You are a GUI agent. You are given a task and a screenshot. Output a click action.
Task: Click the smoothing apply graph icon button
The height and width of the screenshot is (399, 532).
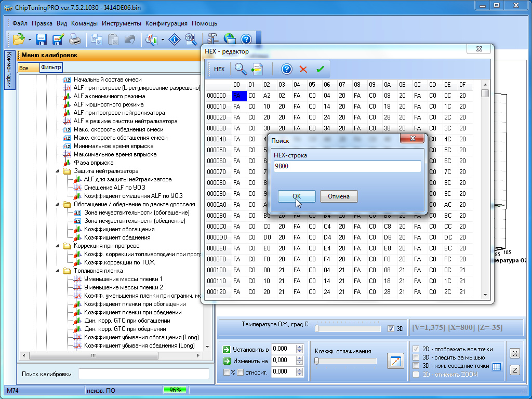point(395,362)
